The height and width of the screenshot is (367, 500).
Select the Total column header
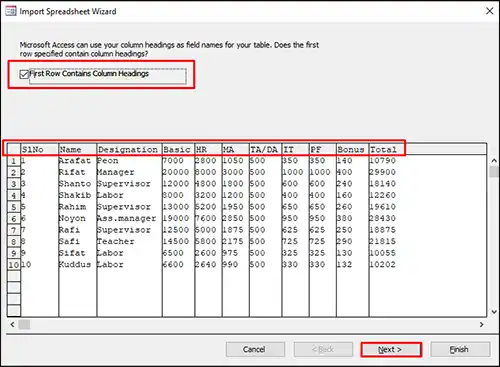tap(387, 149)
